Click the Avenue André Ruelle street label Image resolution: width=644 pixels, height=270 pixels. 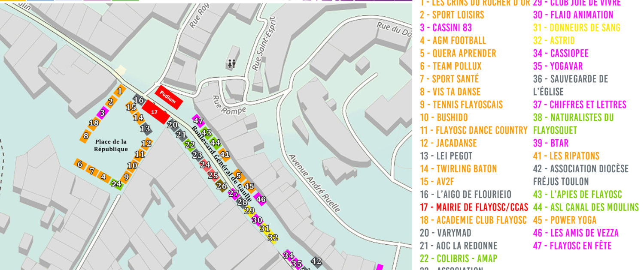pos(314,183)
